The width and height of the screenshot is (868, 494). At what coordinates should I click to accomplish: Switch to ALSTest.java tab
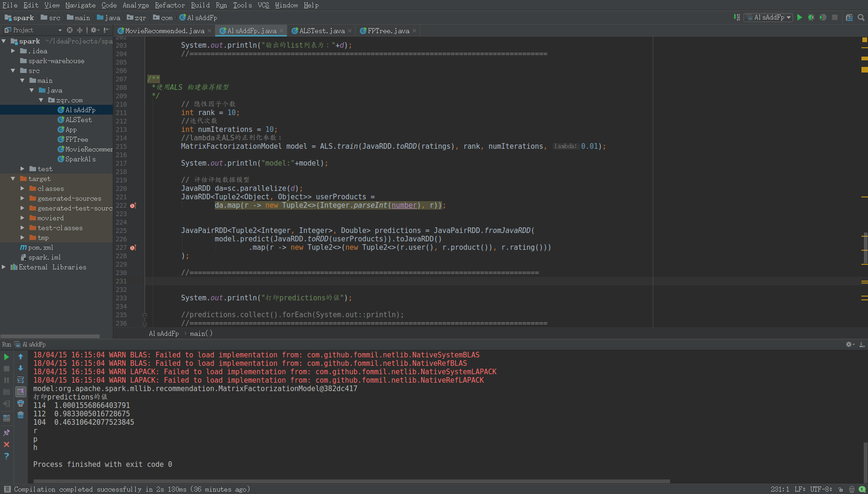coord(321,31)
